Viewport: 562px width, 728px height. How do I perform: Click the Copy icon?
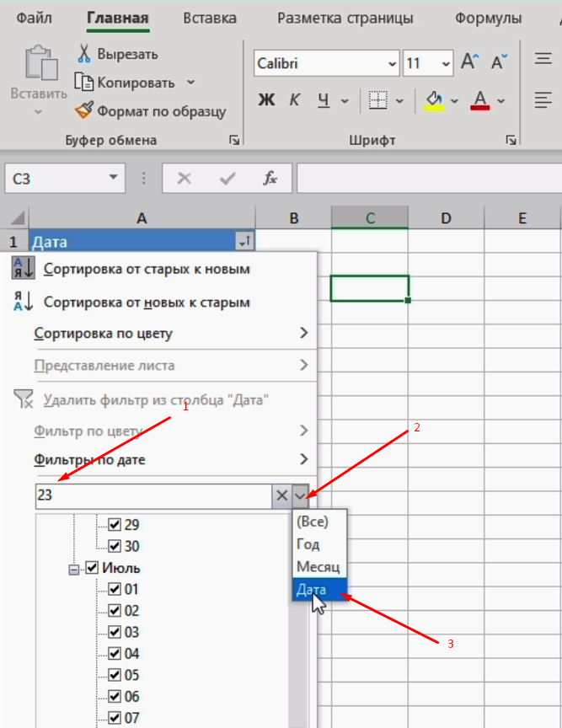tap(84, 83)
